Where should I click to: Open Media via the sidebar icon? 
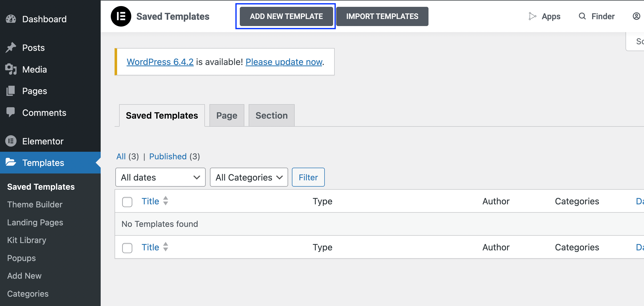click(11, 69)
